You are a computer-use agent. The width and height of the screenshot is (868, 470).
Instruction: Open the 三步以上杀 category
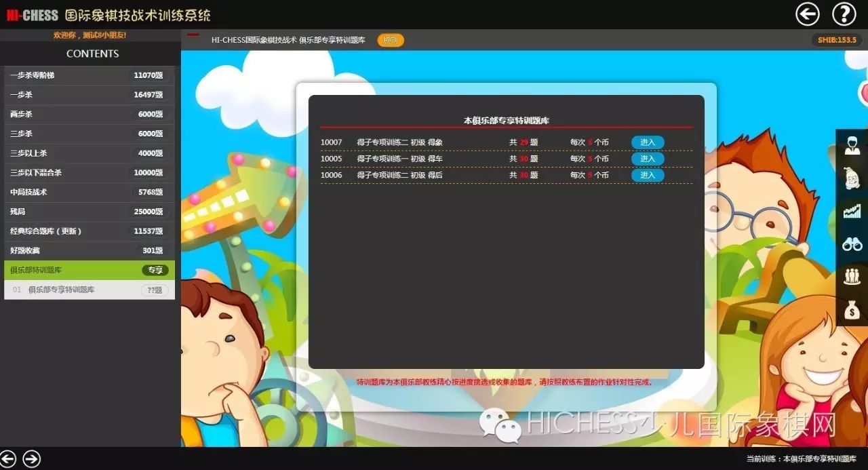coord(90,153)
